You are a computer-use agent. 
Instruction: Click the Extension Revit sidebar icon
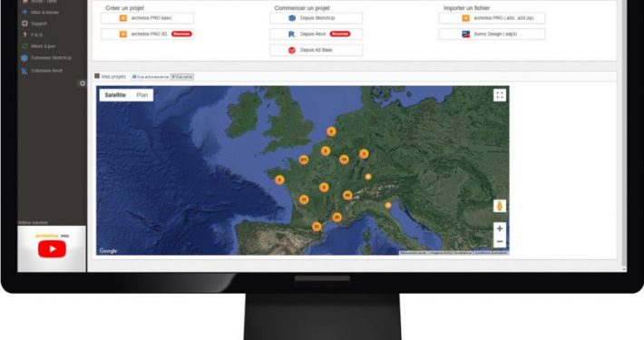click(24, 71)
